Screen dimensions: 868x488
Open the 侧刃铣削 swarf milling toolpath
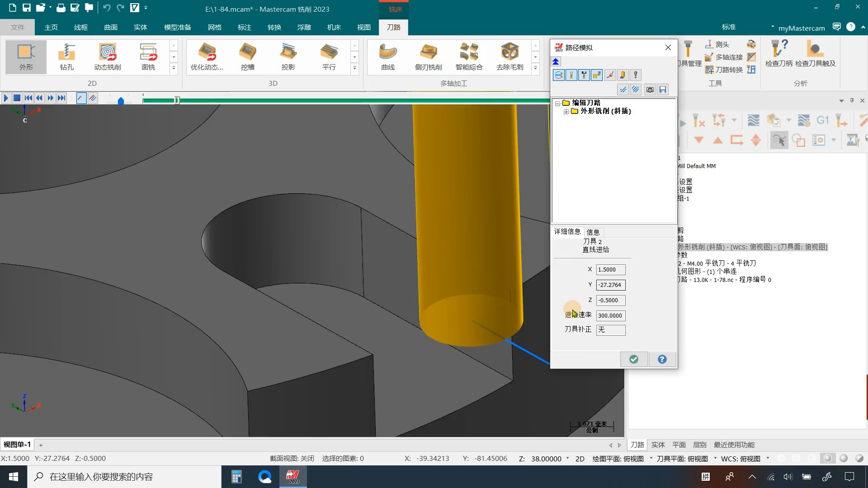tap(429, 57)
